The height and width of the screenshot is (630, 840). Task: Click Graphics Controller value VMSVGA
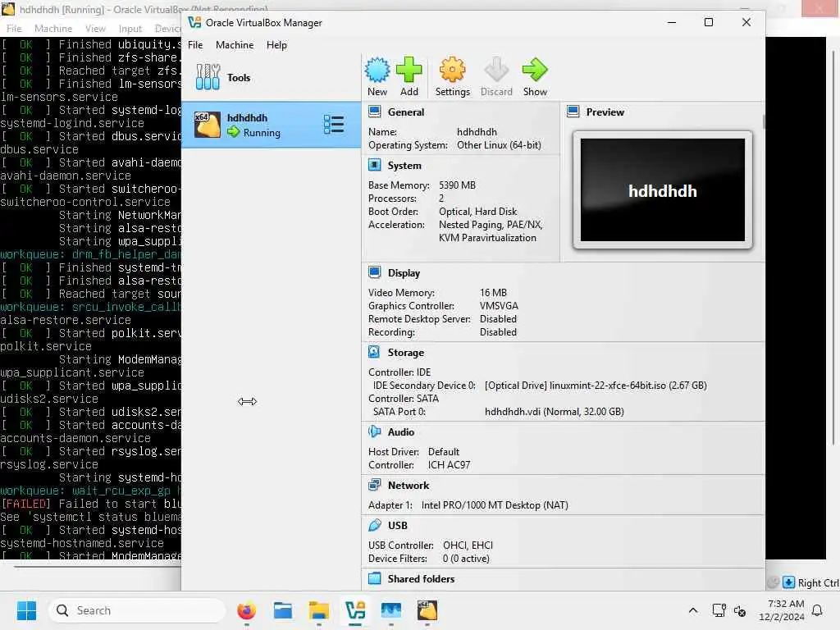click(x=499, y=306)
